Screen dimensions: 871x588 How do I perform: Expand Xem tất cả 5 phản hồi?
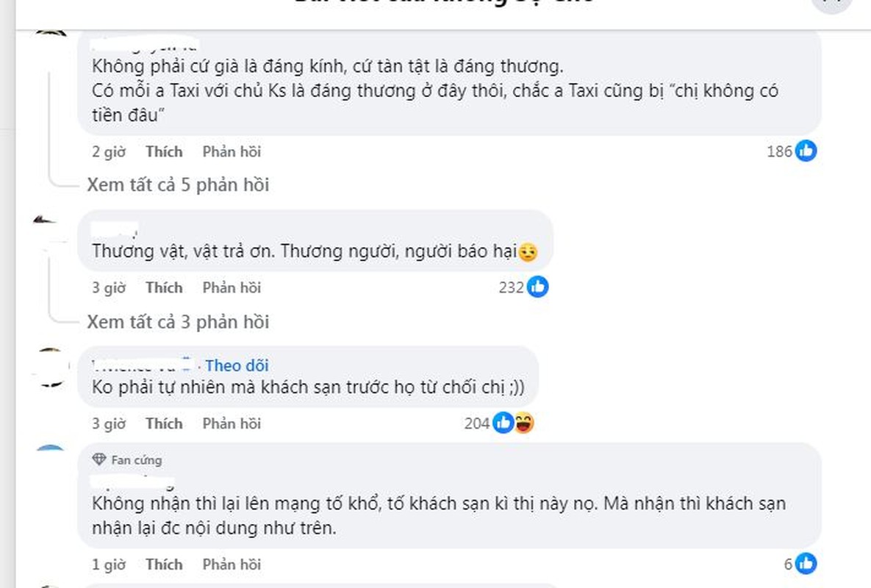178,185
